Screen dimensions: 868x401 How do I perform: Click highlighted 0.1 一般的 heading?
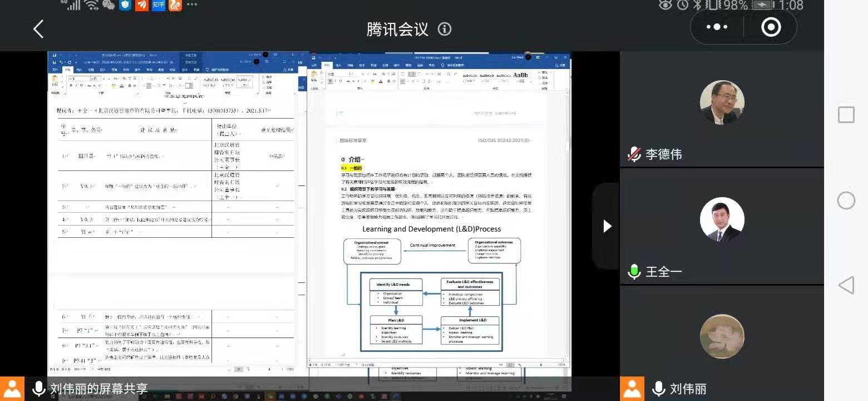352,168
